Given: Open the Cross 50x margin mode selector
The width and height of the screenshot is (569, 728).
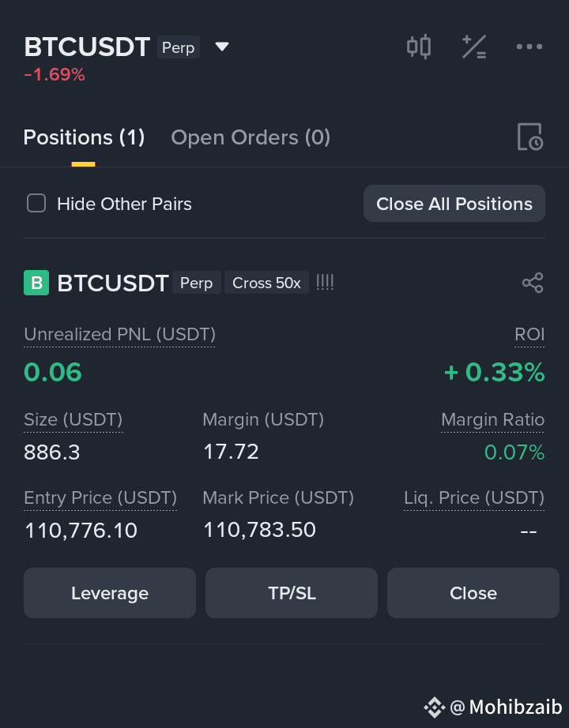Looking at the screenshot, I should 266,283.
